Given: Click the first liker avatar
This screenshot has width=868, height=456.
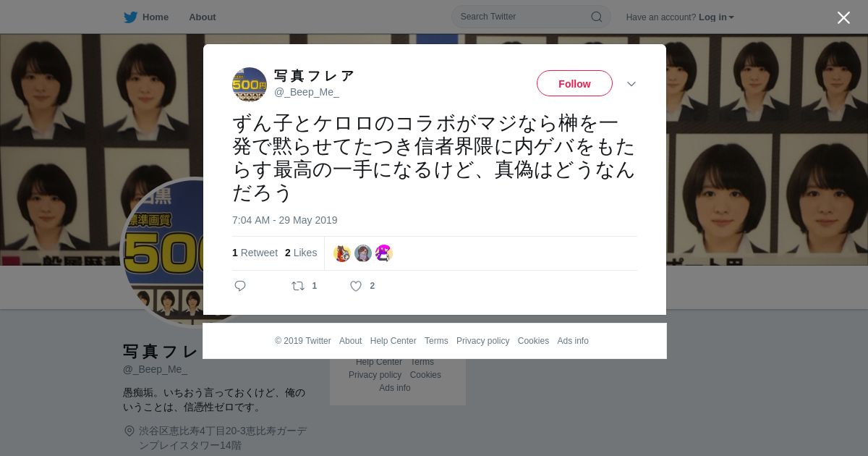Looking at the screenshot, I should coord(342,253).
